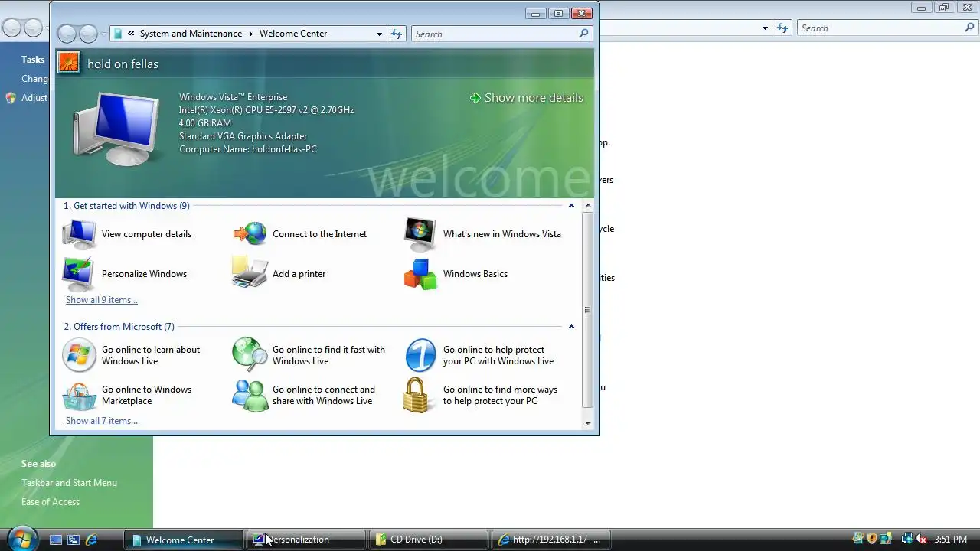Open help protect your PC with Windows Live icon
This screenshot has height=551, width=980.
click(x=420, y=356)
